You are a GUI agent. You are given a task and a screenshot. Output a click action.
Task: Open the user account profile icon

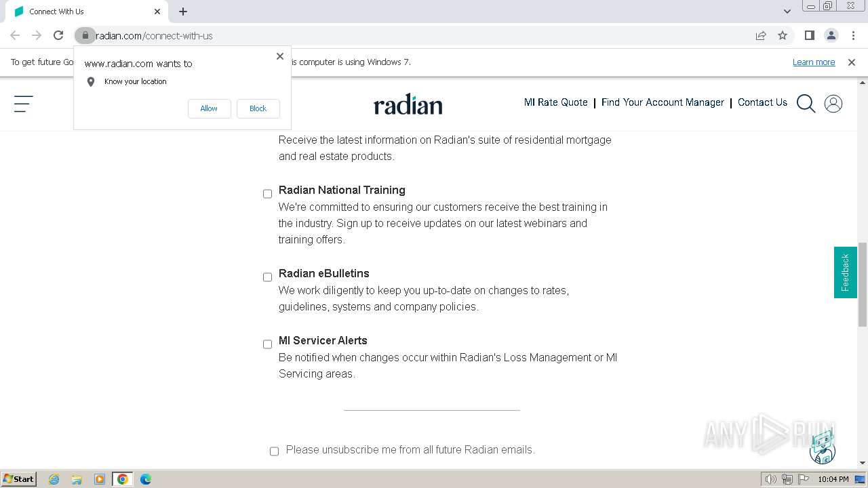click(x=833, y=103)
